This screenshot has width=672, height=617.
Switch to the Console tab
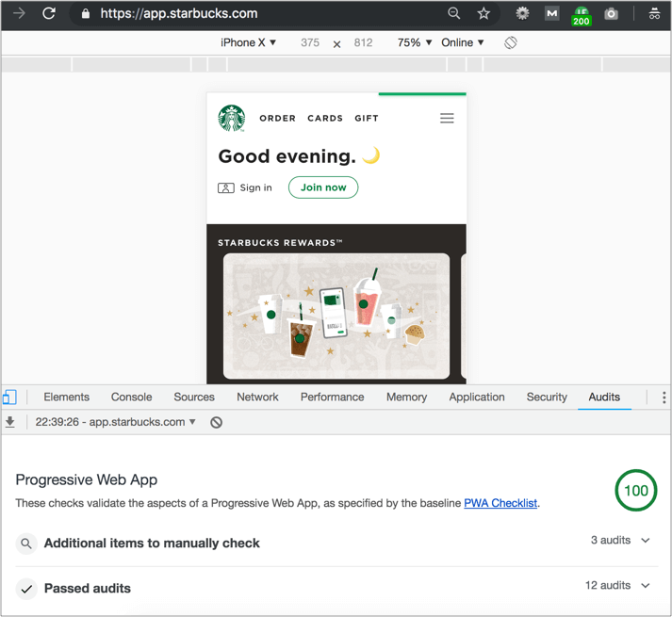tap(132, 398)
